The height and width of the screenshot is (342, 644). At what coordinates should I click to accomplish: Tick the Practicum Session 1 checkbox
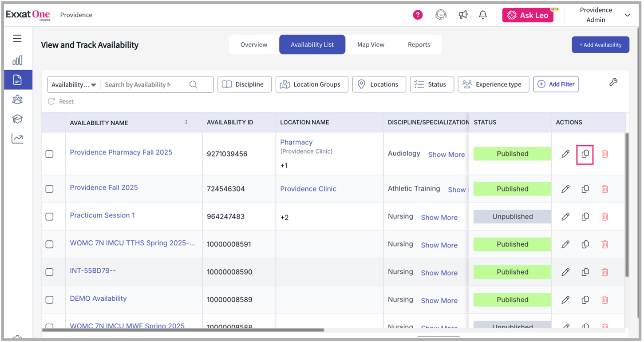[50, 217]
